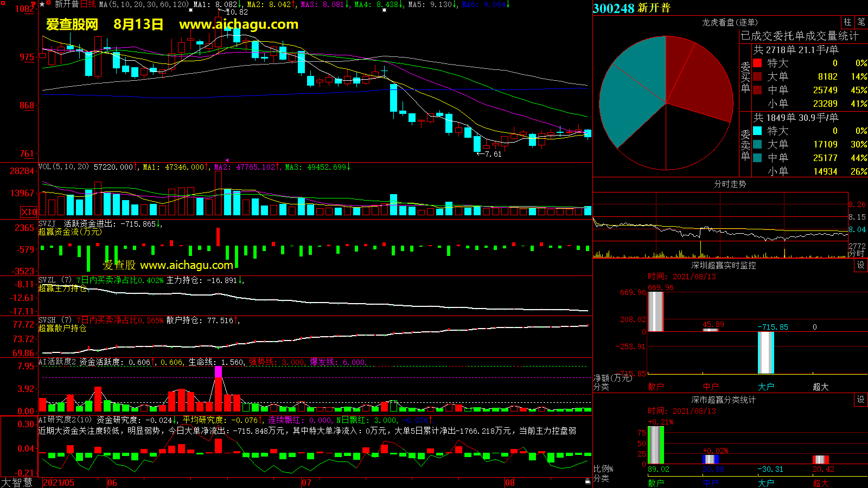Click the 07 month marker on timeline
This screenshot has width=868, height=488.
click(x=307, y=483)
